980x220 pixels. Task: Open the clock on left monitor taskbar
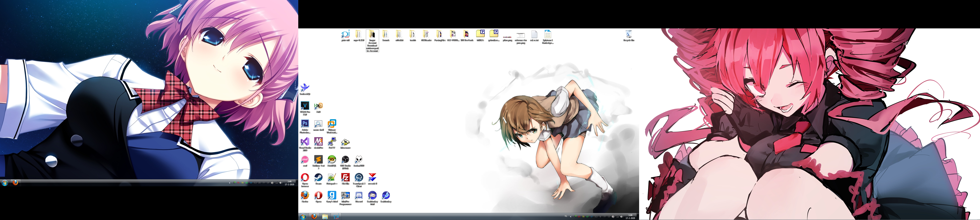(290, 183)
